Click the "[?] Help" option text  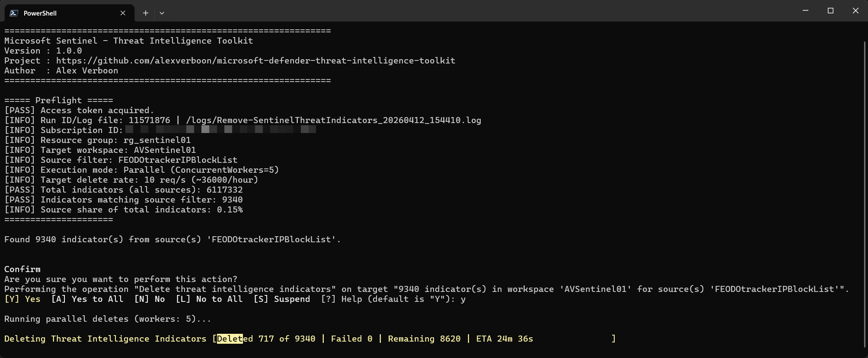tap(341, 299)
